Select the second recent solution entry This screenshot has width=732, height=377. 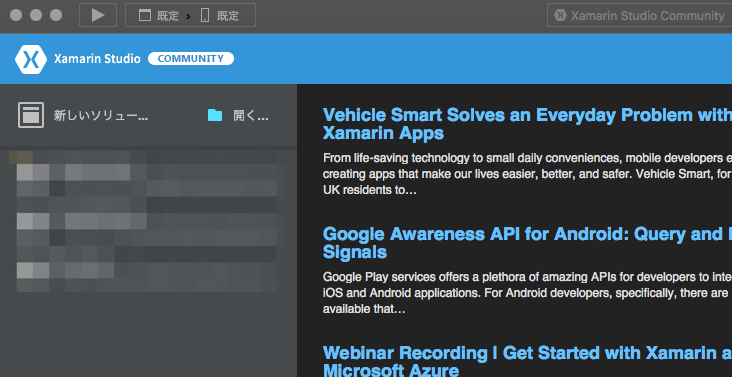[x=147, y=230]
